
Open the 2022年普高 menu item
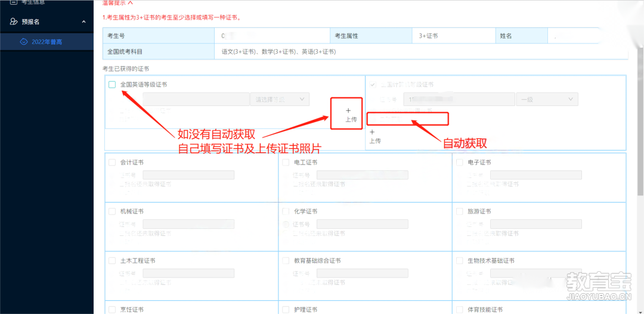click(47, 42)
